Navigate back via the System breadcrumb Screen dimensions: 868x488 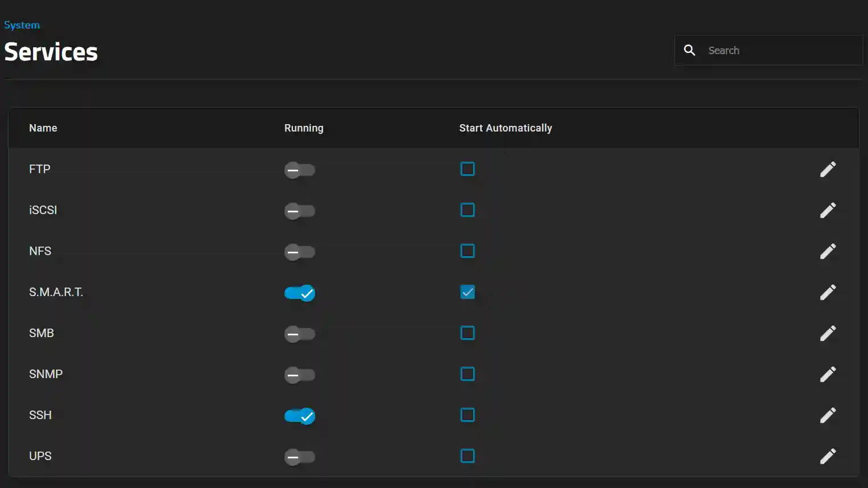pyautogui.click(x=22, y=24)
